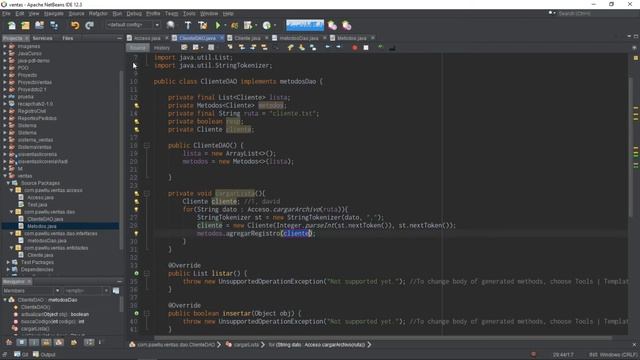Click the Build Project hammer icon
This screenshot has width=640, height=360.
pyautogui.click(x=188, y=25)
